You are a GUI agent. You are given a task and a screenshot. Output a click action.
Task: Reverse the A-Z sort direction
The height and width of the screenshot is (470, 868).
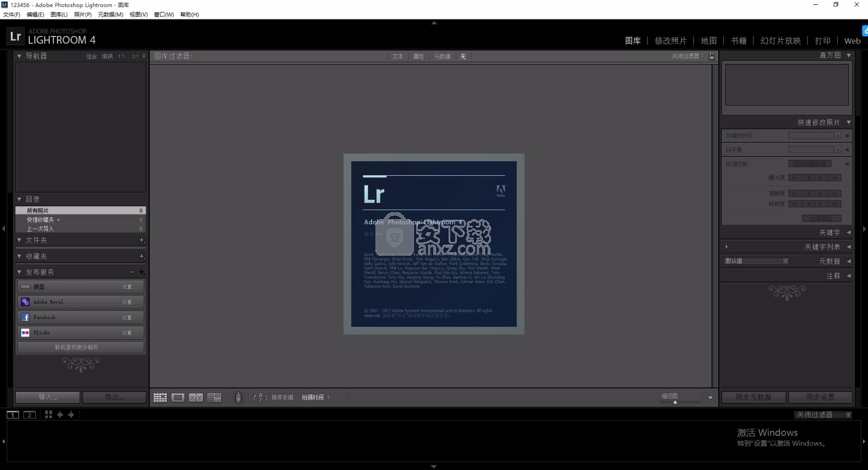260,398
